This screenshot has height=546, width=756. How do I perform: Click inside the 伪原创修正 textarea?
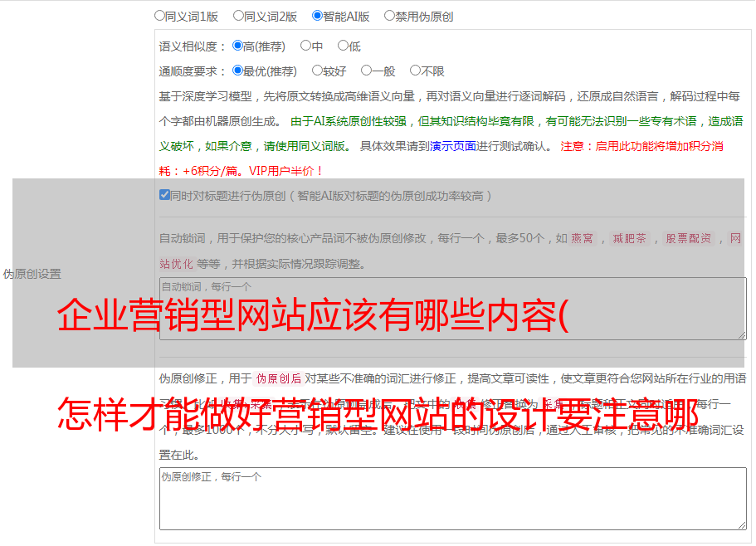(453, 499)
